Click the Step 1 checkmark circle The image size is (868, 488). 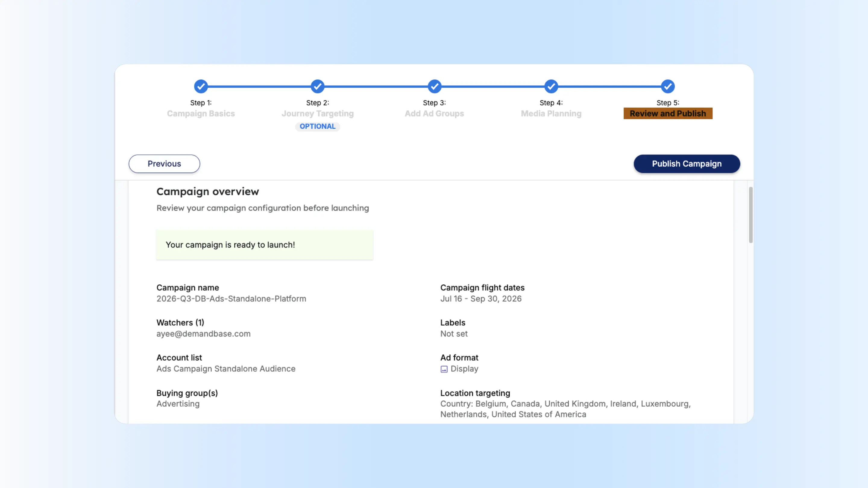click(201, 86)
